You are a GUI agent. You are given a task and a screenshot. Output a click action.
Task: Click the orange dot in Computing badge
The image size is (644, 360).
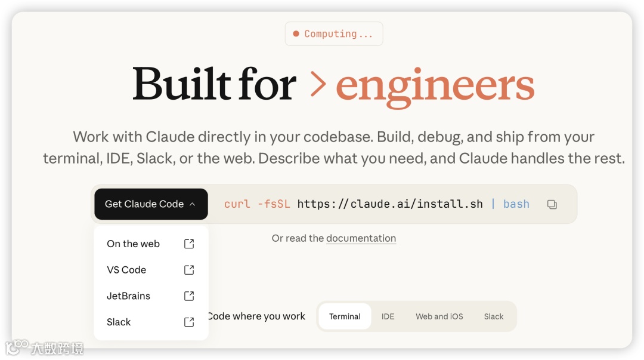click(x=296, y=34)
